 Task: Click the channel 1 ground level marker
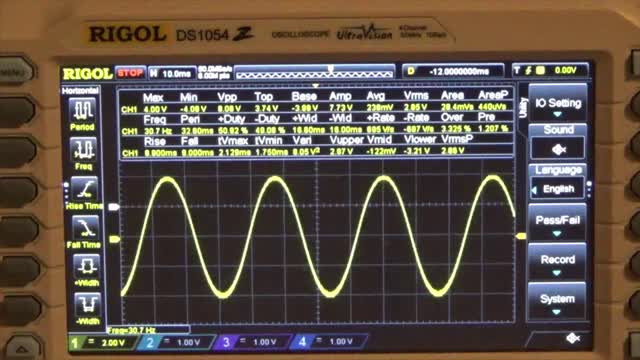click(x=115, y=239)
